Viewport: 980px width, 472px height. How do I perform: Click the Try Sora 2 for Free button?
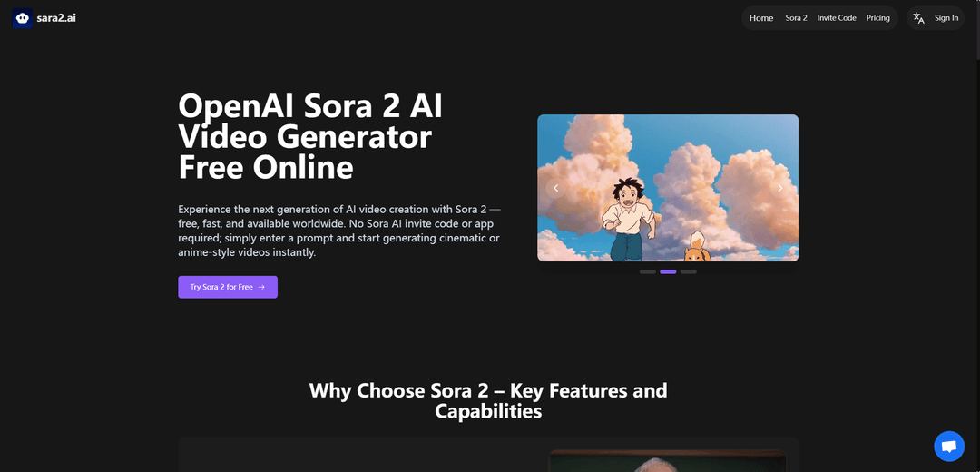[x=228, y=287]
